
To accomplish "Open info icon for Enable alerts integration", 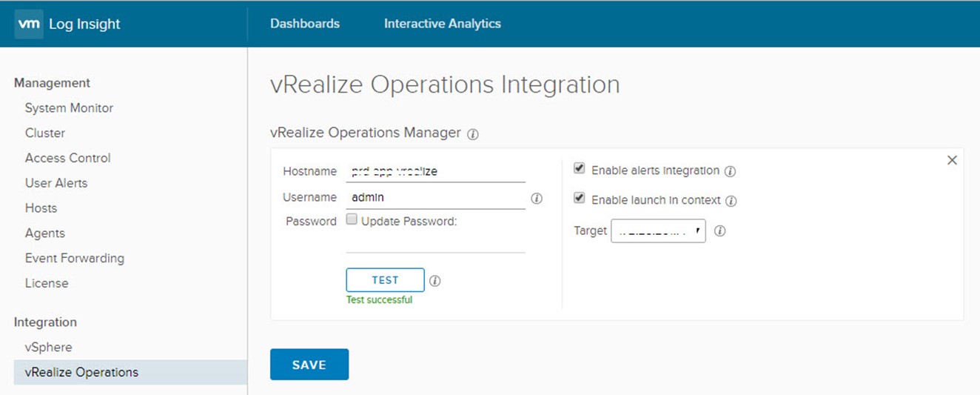I will 730,171.
